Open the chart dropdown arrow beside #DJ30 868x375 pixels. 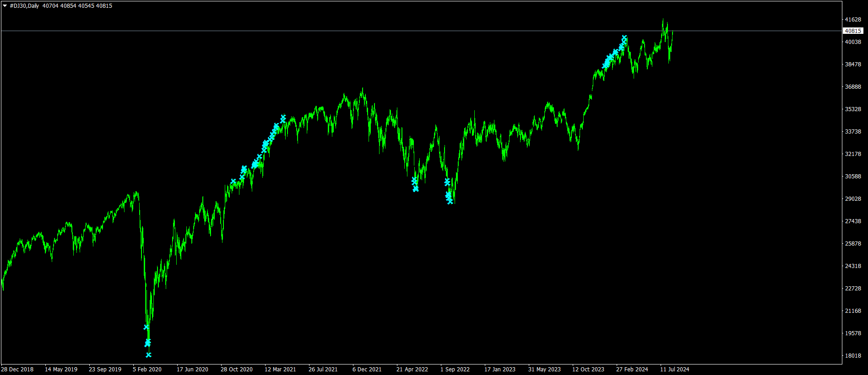tap(5, 6)
